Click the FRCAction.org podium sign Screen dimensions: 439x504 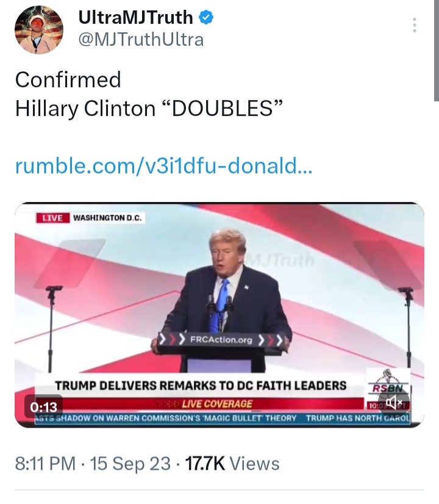(221, 340)
